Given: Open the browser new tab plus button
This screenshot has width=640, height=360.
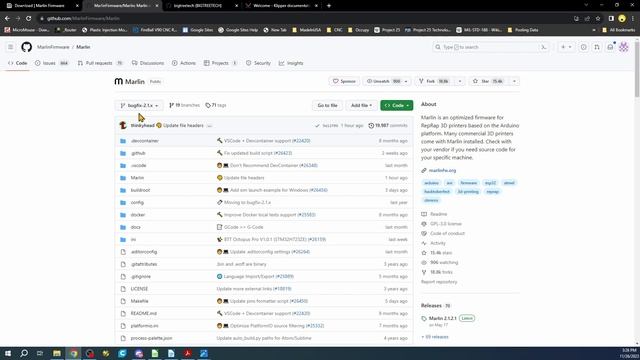Looking at the screenshot, I should pos(329,6).
